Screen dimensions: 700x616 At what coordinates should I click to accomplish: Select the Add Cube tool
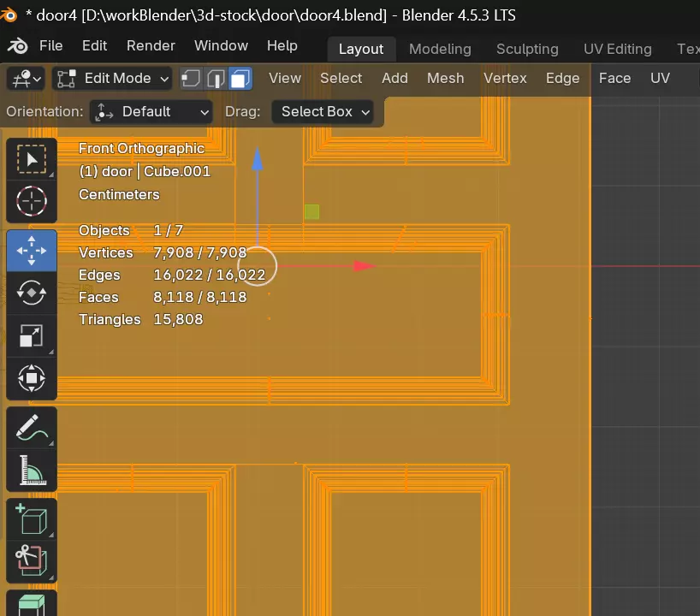point(32,519)
